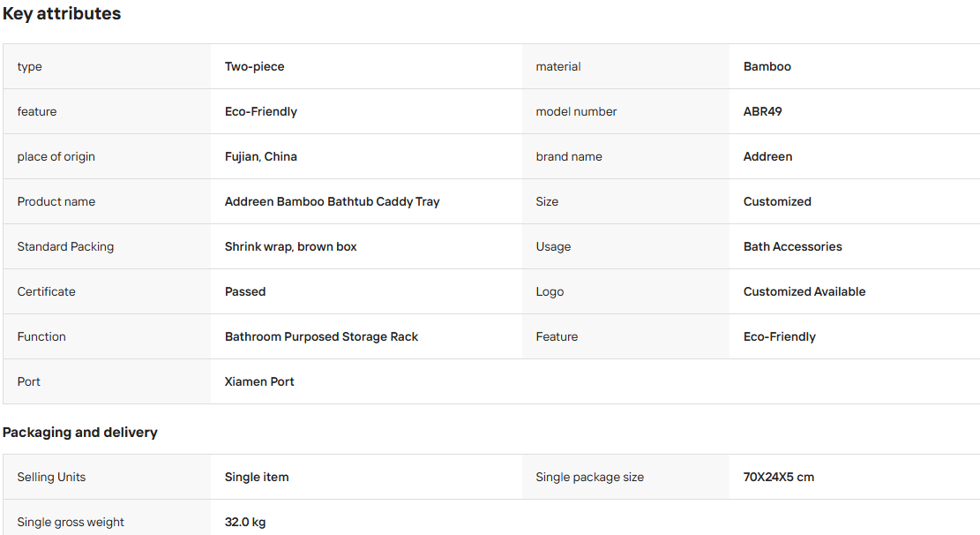Click Addreen Bamboo Bathtub Caddy Tray text

[332, 201]
